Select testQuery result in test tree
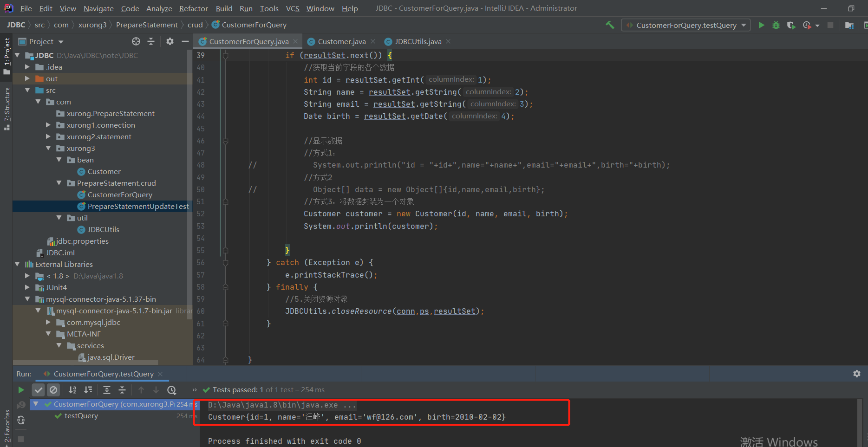868x447 pixels. (81, 416)
